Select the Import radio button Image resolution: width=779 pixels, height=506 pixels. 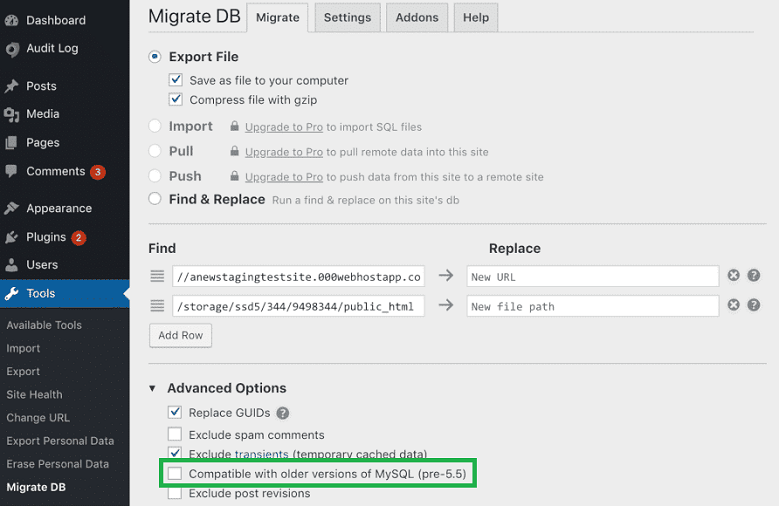(x=155, y=126)
